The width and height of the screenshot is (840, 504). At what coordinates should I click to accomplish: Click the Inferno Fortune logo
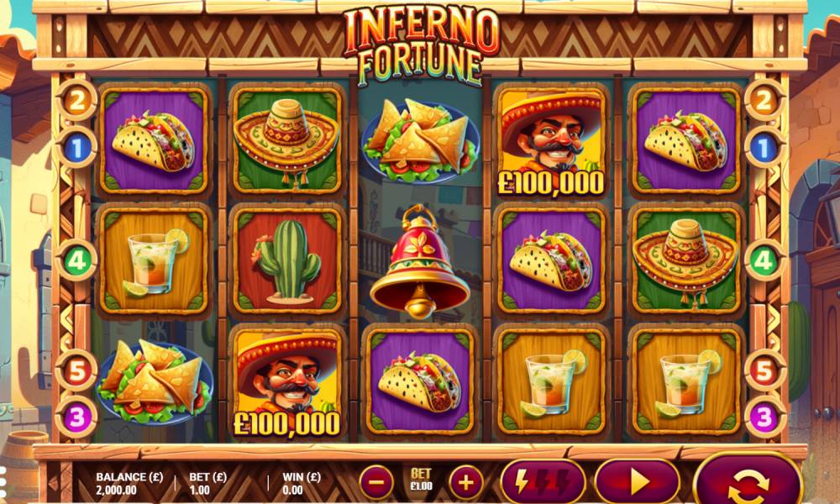point(421,46)
